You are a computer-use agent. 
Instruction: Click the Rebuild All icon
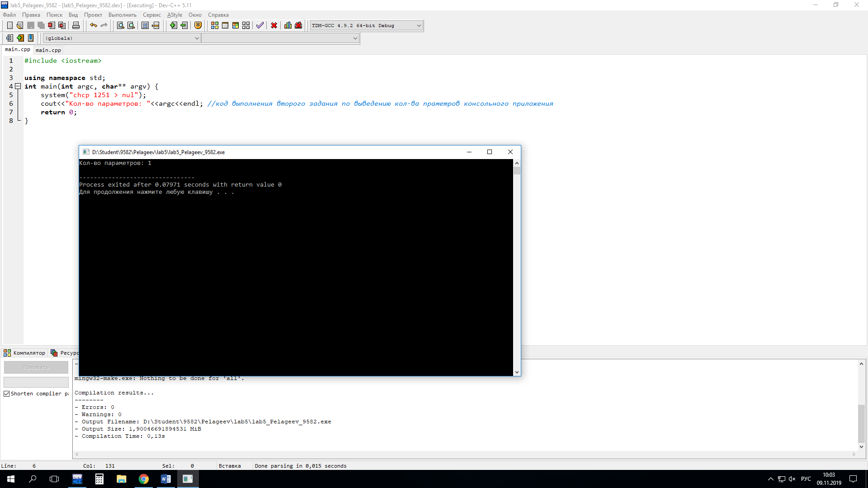[x=246, y=26]
